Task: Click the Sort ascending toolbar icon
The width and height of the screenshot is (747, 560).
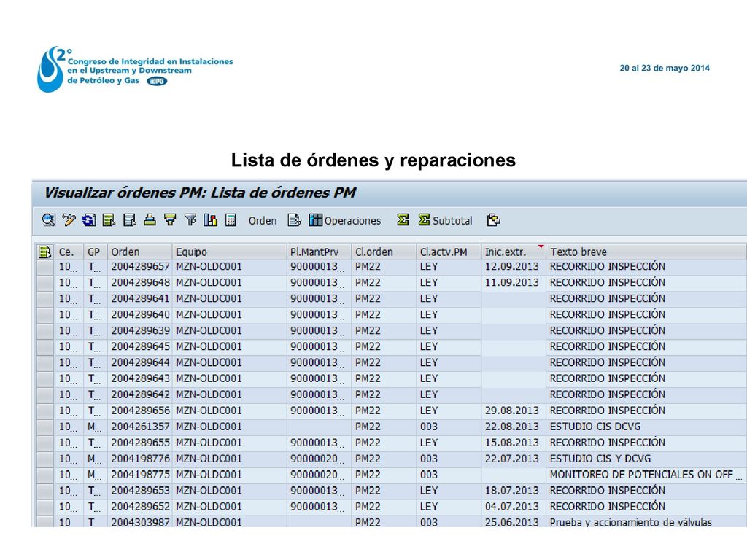Action: pos(150,220)
